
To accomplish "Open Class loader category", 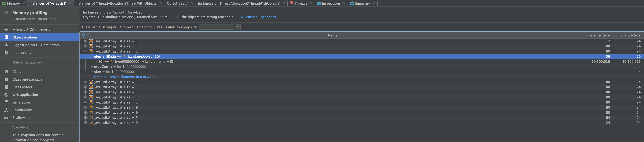I will coord(40,87).
